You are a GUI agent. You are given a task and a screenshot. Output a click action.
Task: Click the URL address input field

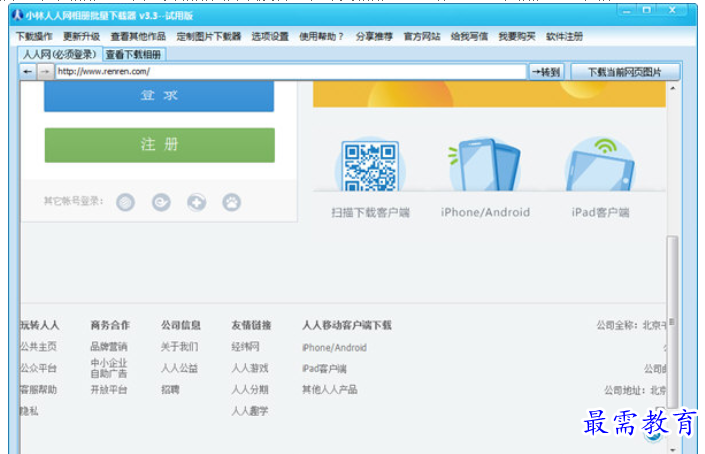290,71
